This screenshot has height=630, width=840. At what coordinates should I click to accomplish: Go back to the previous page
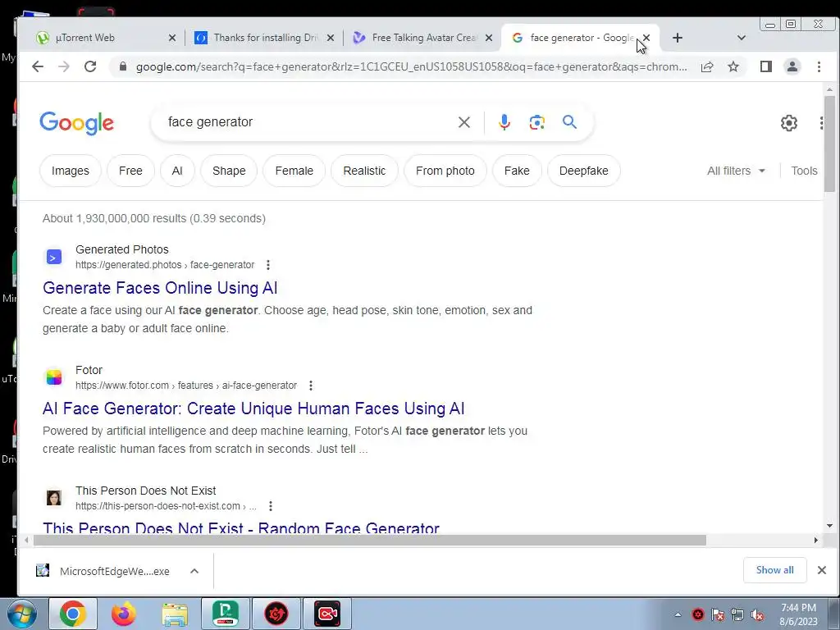pyautogui.click(x=38, y=66)
